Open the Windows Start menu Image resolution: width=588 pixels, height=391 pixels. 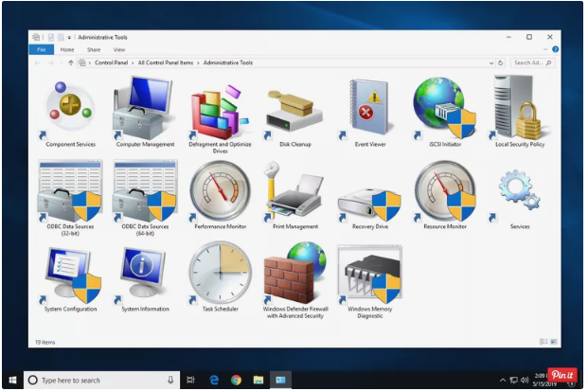tap(12, 381)
